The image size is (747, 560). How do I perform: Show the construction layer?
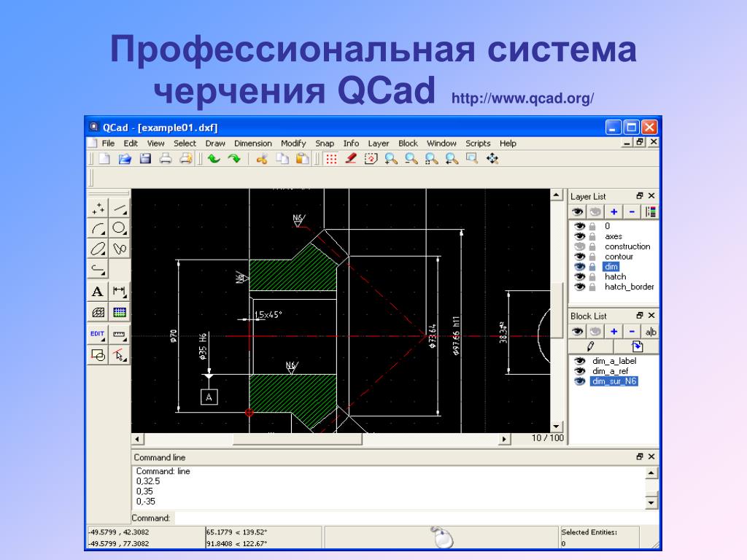579,246
